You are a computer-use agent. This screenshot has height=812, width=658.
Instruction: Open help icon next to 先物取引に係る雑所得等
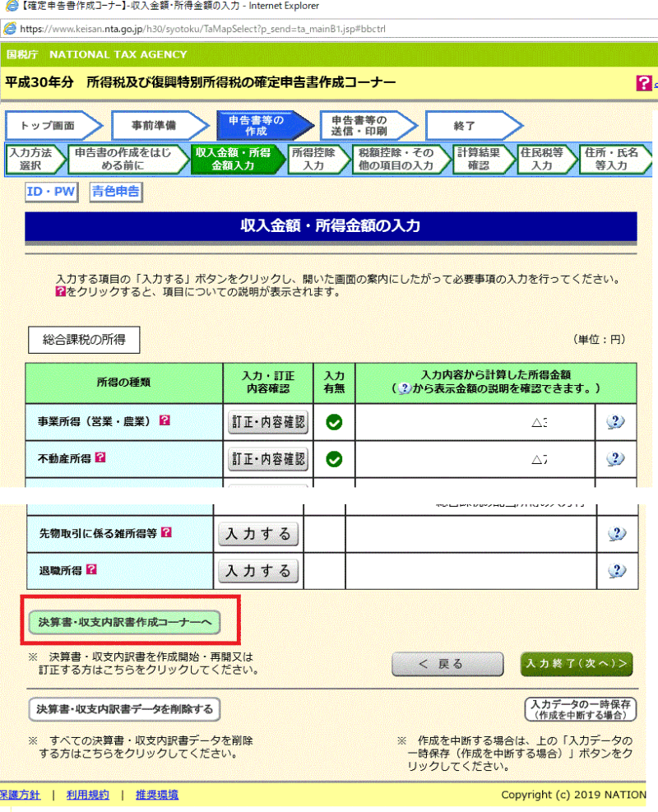point(167,532)
